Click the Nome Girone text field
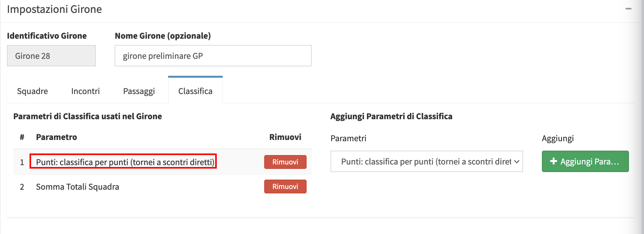Screen dimensions: 644x234 (x=213, y=56)
